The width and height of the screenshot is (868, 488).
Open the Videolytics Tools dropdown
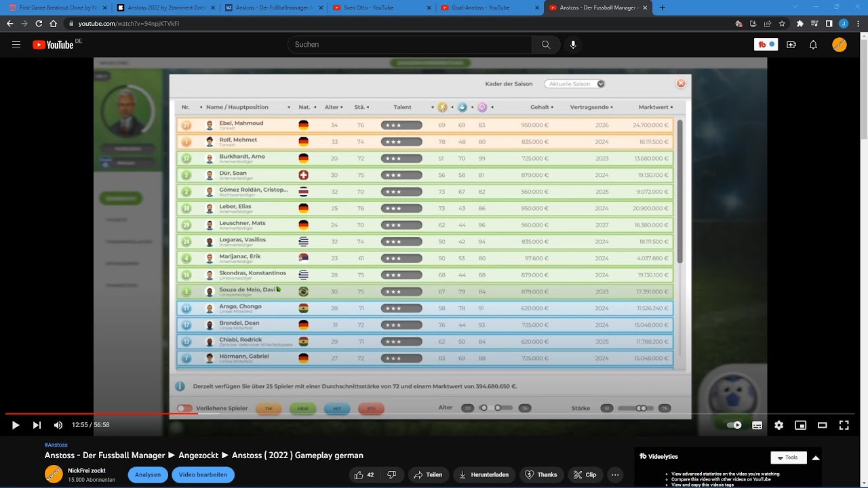point(789,457)
